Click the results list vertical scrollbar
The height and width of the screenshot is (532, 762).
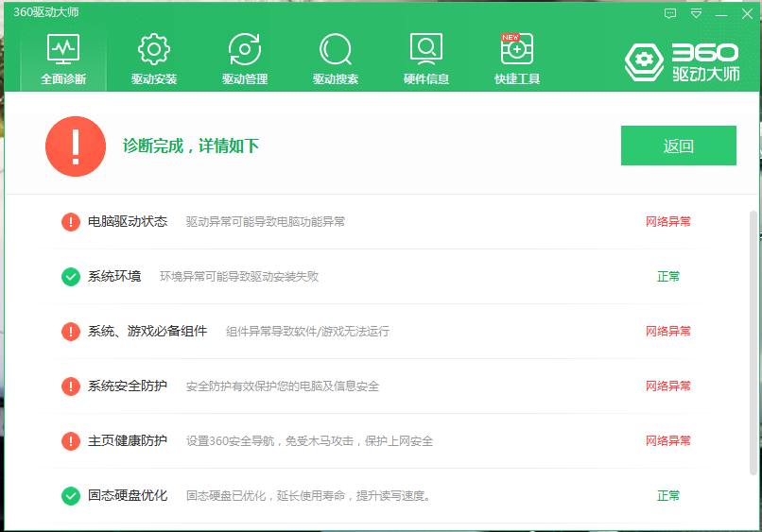point(753,342)
